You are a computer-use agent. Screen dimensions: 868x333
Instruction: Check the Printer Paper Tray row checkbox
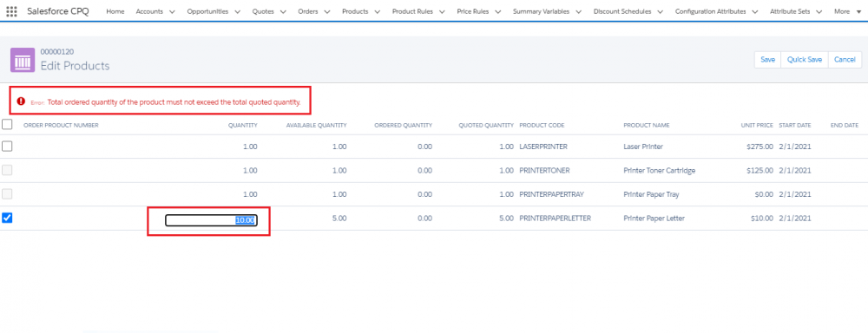(7, 193)
